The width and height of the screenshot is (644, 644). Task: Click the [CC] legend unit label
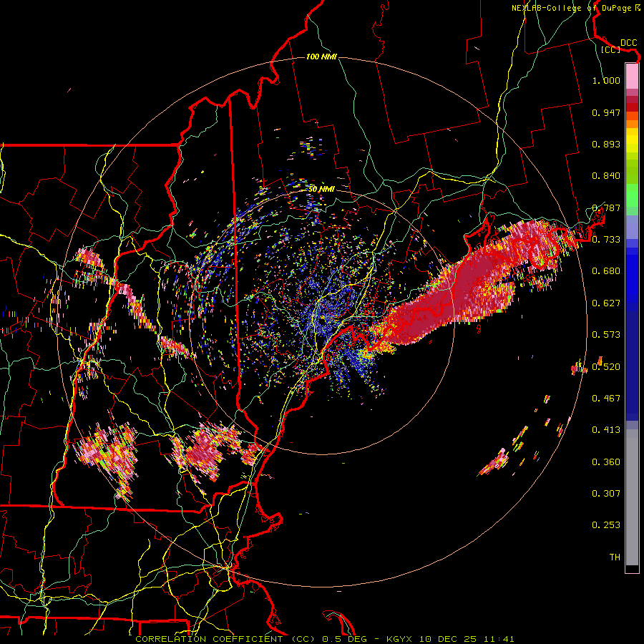point(610,49)
